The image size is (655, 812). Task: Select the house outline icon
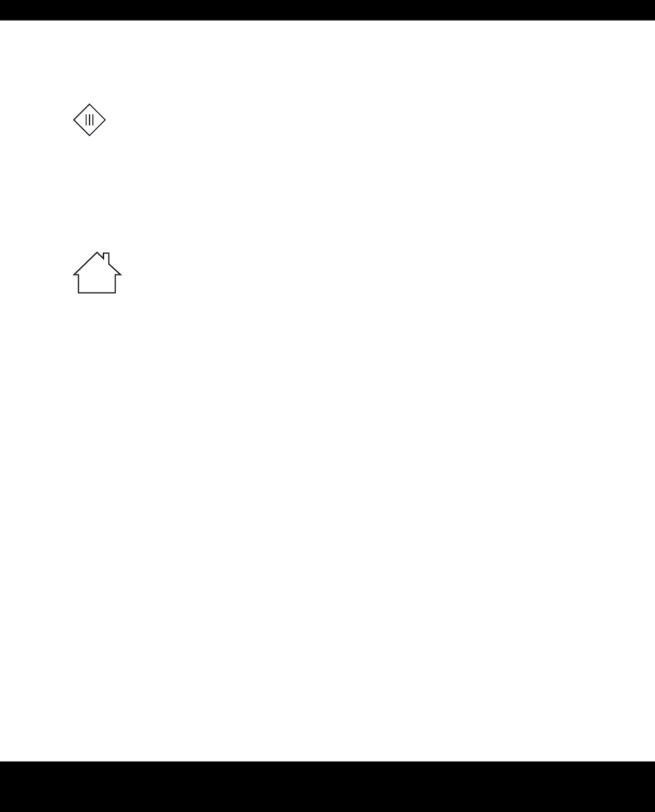(97, 273)
